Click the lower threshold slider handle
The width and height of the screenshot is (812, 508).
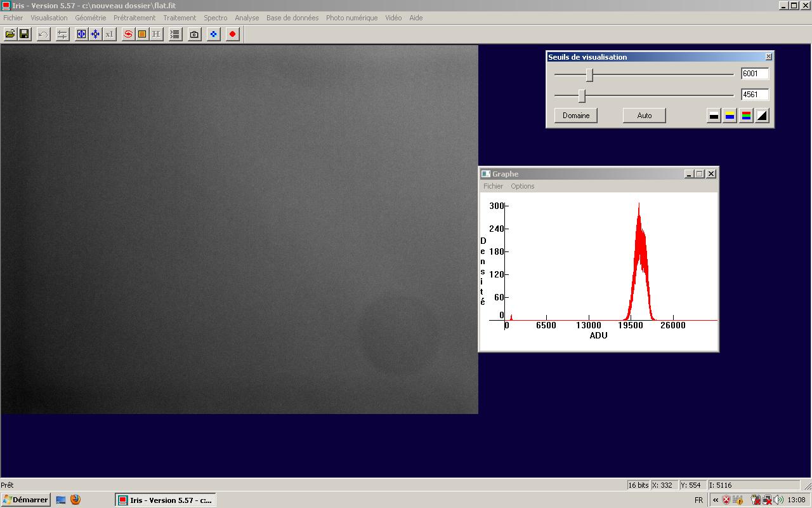[582, 96]
